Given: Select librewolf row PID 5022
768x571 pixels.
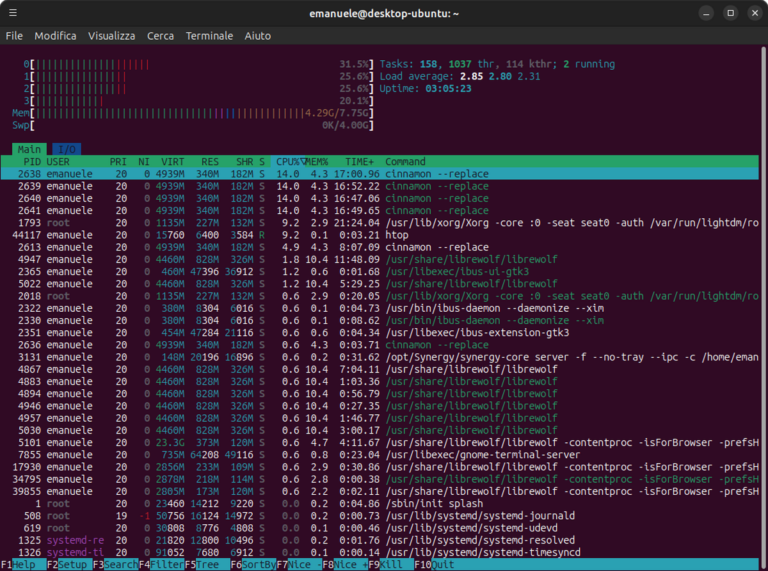Looking at the screenshot, I should coord(380,284).
